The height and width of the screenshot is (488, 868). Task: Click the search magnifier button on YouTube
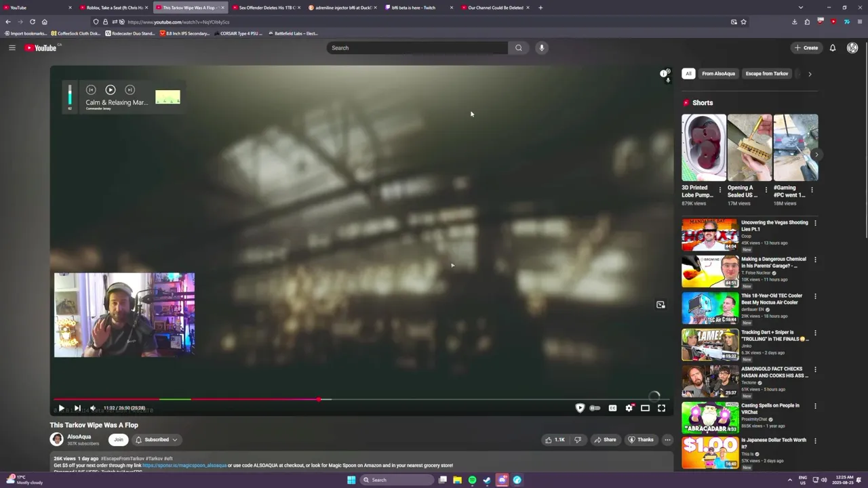click(x=519, y=47)
